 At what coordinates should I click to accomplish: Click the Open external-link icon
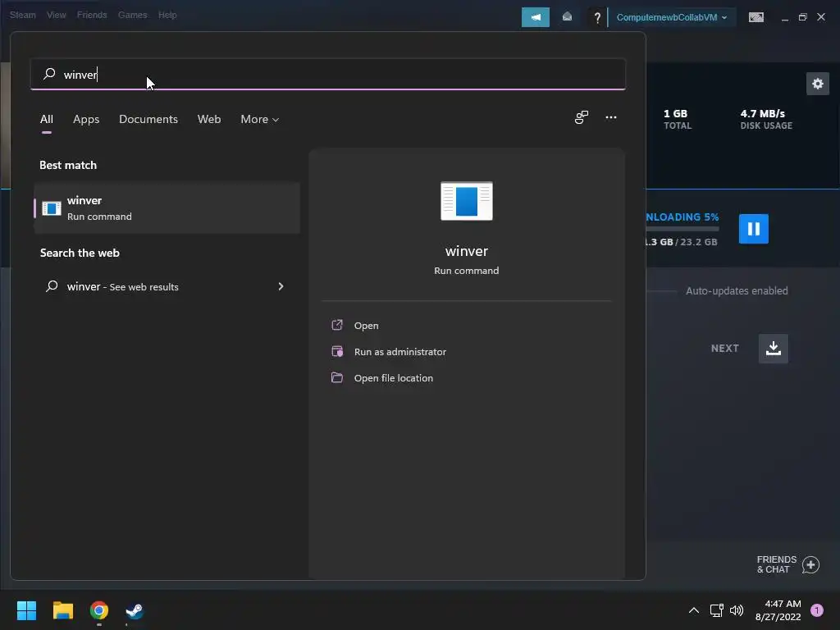point(337,325)
